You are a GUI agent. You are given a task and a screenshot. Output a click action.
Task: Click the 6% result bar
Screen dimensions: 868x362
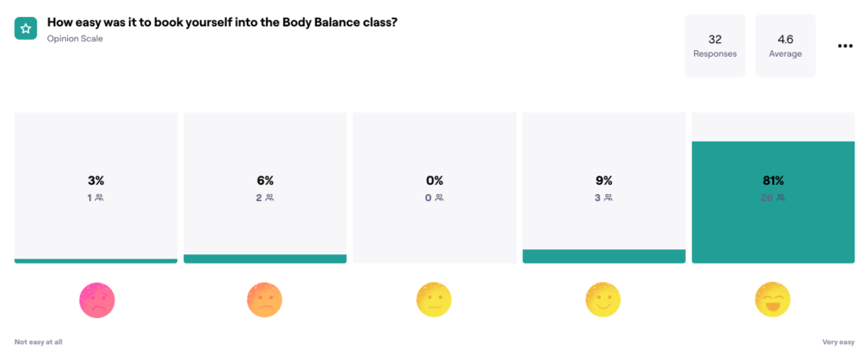pyautogui.click(x=265, y=259)
